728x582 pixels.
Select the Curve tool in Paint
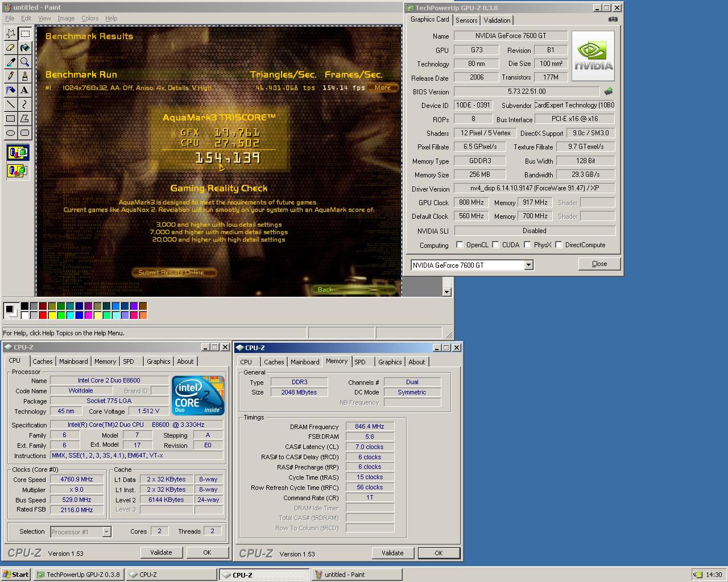pyautogui.click(x=25, y=105)
